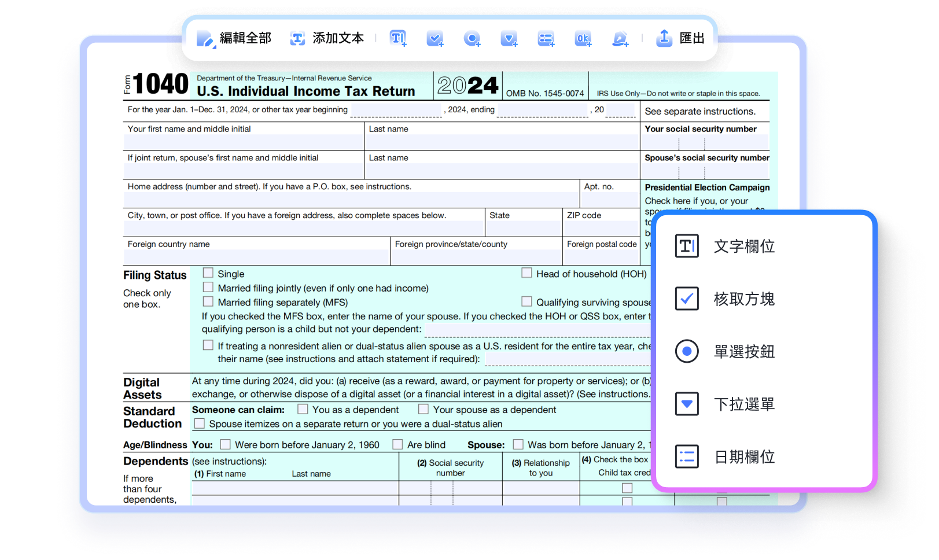Click the Your first name and middle initial field

coord(243,142)
